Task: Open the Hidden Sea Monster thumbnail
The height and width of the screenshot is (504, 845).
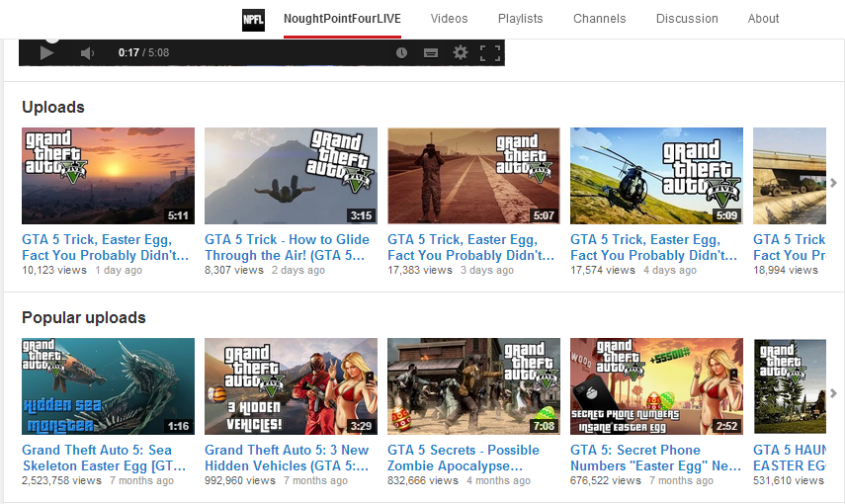Action: coord(108,386)
